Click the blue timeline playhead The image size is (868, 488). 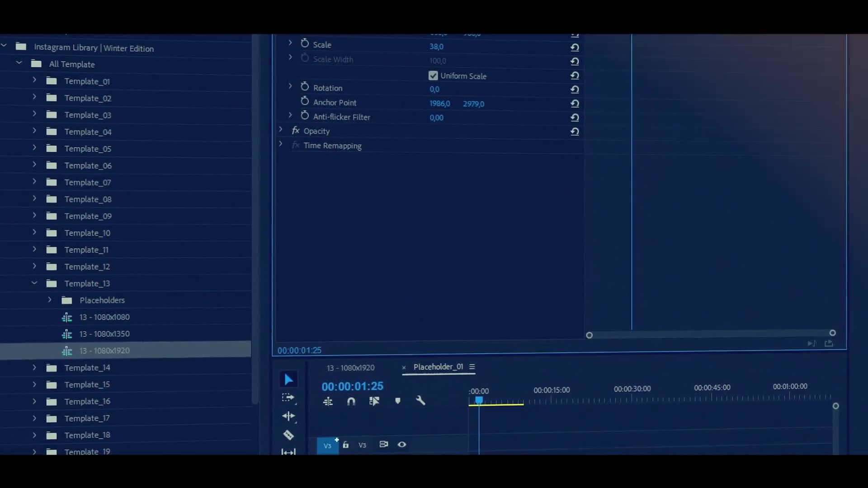[x=479, y=400]
